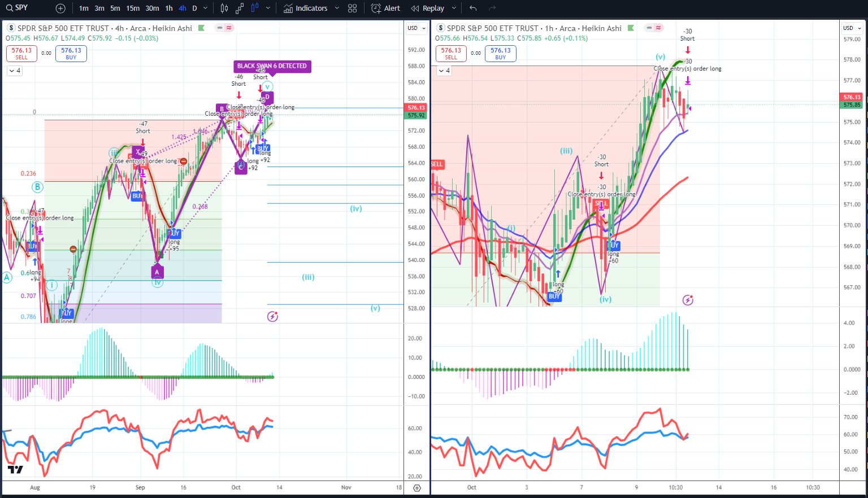The image size is (868, 498).
Task: Click the red 576.13 SELL button on 1h chart
Action: (x=451, y=53)
